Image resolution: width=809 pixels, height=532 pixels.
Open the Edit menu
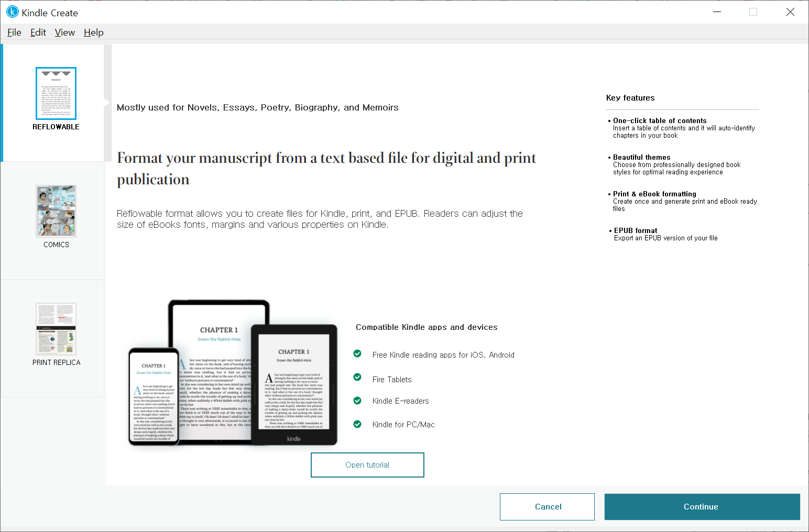click(38, 32)
